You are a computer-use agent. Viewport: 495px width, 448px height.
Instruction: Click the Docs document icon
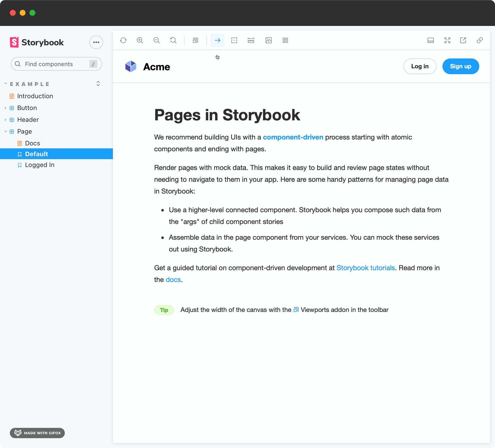[20, 143]
